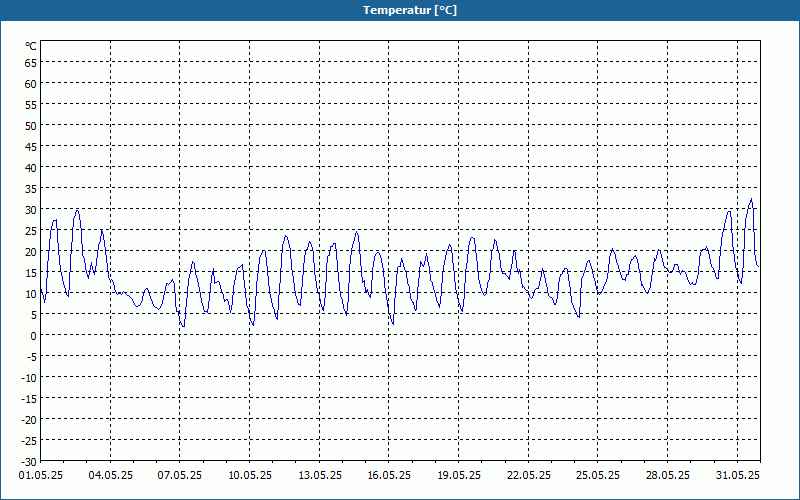
Task: Click the Temperatur [°C] title bar
Action: click(400, 10)
